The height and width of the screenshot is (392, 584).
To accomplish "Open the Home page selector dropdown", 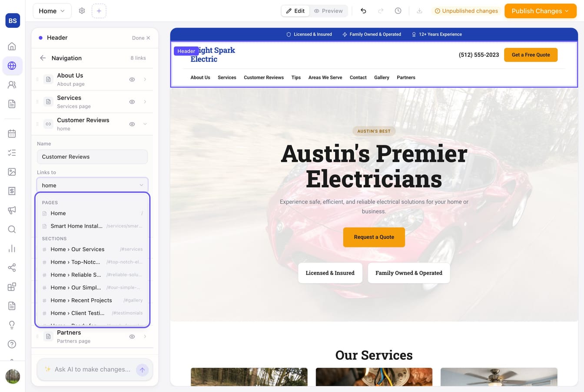I will [x=52, y=11].
